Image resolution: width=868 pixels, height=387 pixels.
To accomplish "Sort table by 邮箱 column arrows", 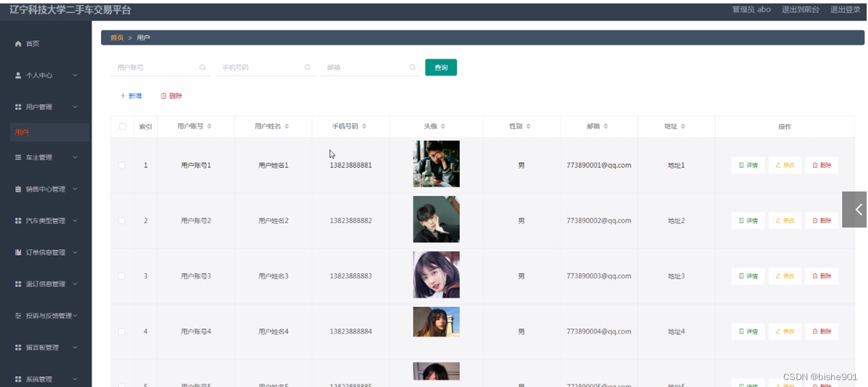I will click(x=606, y=126).
